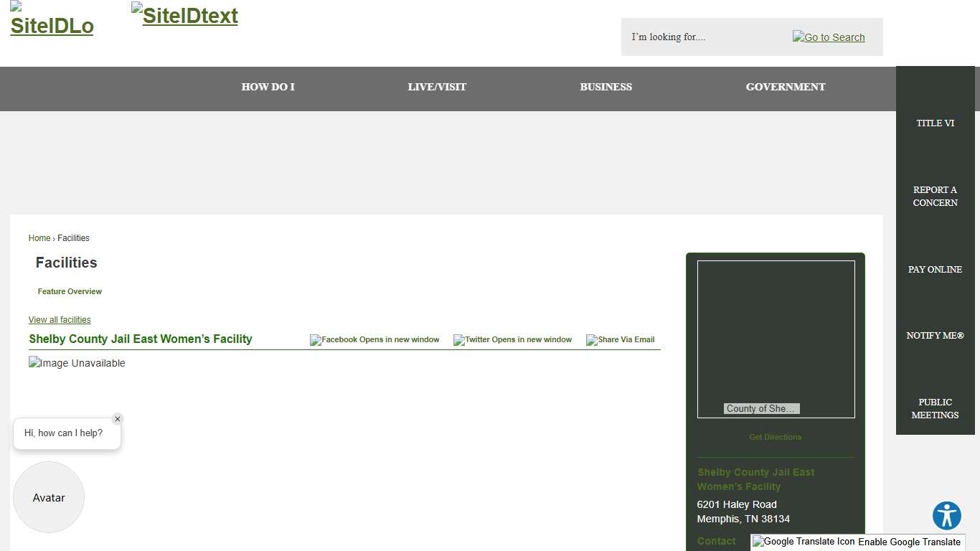
Task: Select Title VI in side menu
Action: [935, 123]
